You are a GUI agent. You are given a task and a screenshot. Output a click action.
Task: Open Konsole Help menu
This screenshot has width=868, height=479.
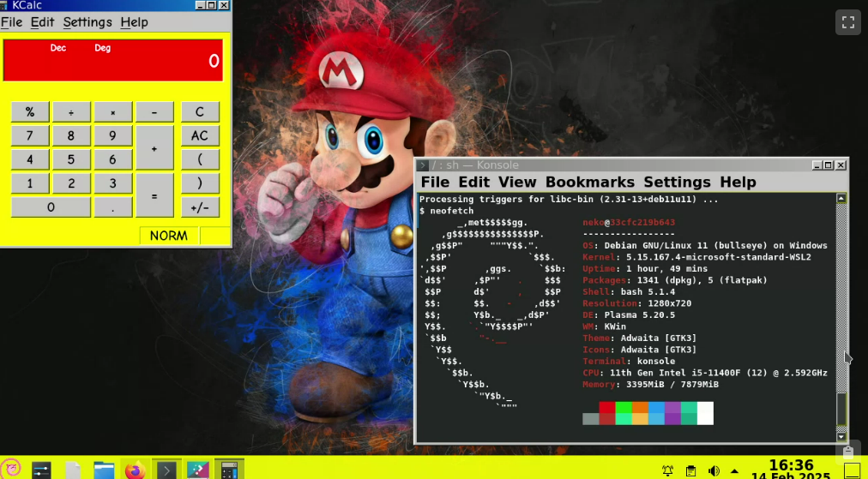click(x=738, y=182)
